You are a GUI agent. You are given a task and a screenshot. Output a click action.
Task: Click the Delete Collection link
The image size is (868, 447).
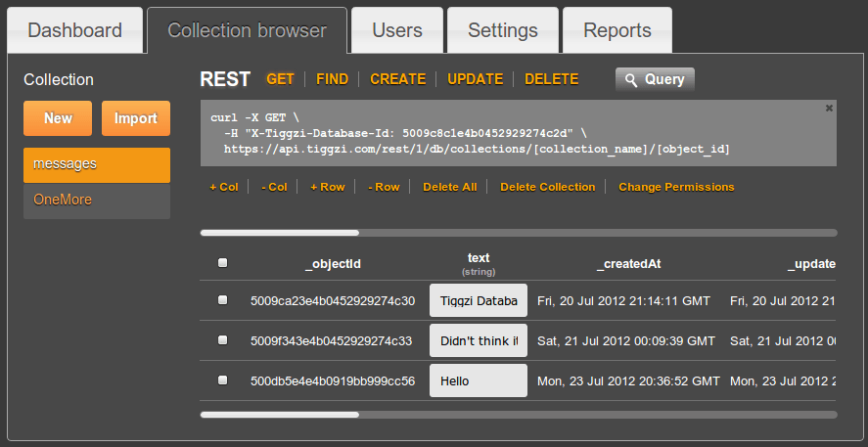547,187
